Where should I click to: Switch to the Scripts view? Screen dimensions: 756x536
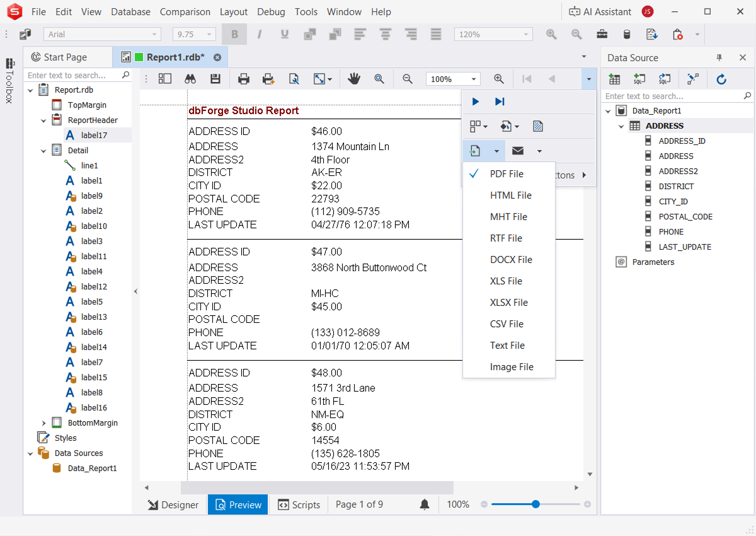[299, 504]
